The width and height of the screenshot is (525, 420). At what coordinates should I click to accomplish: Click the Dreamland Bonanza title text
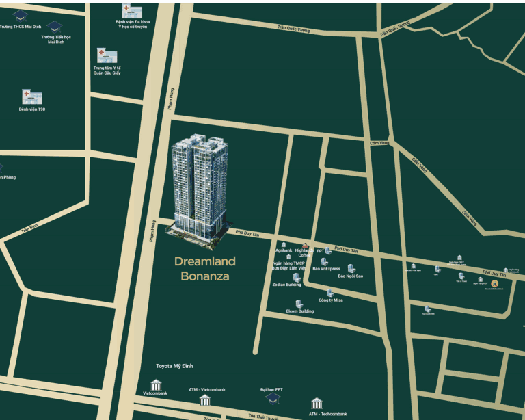(x=204, y=269)
